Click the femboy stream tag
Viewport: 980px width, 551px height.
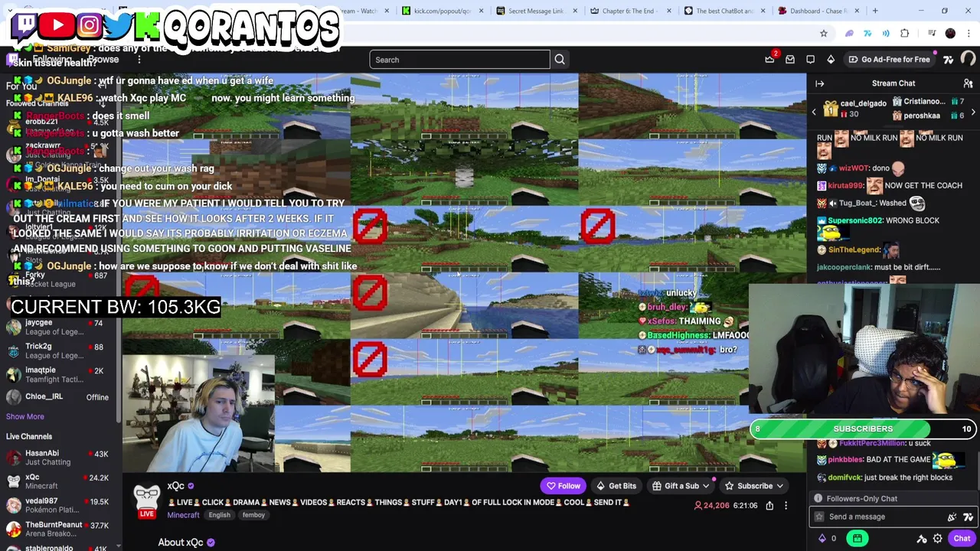[x=253, y=515]
